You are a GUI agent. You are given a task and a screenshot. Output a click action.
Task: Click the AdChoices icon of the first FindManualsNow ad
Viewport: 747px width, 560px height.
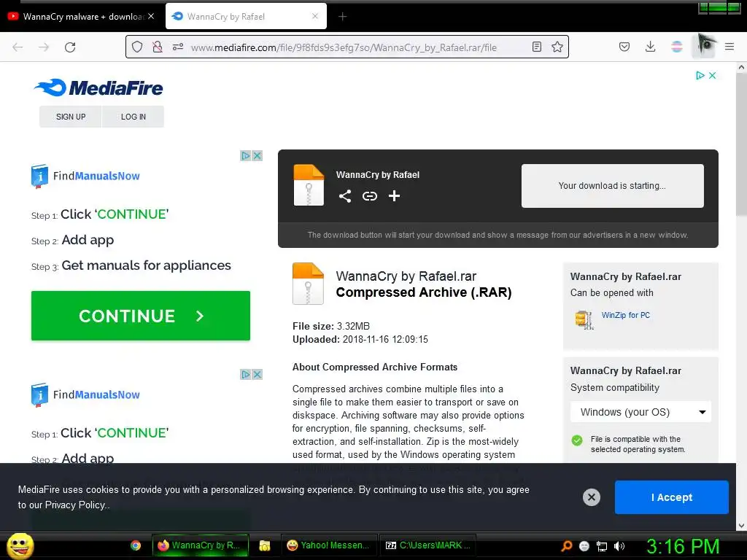[245, 156]
